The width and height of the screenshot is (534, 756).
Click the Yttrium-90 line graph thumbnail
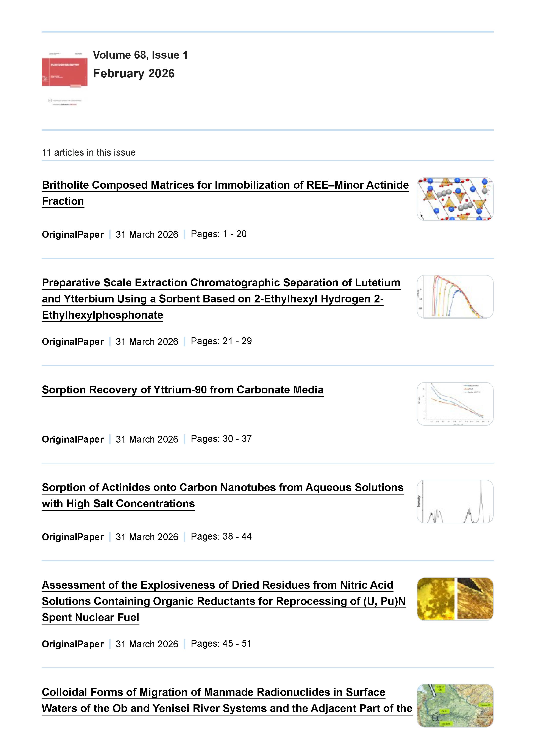(455, 404)
